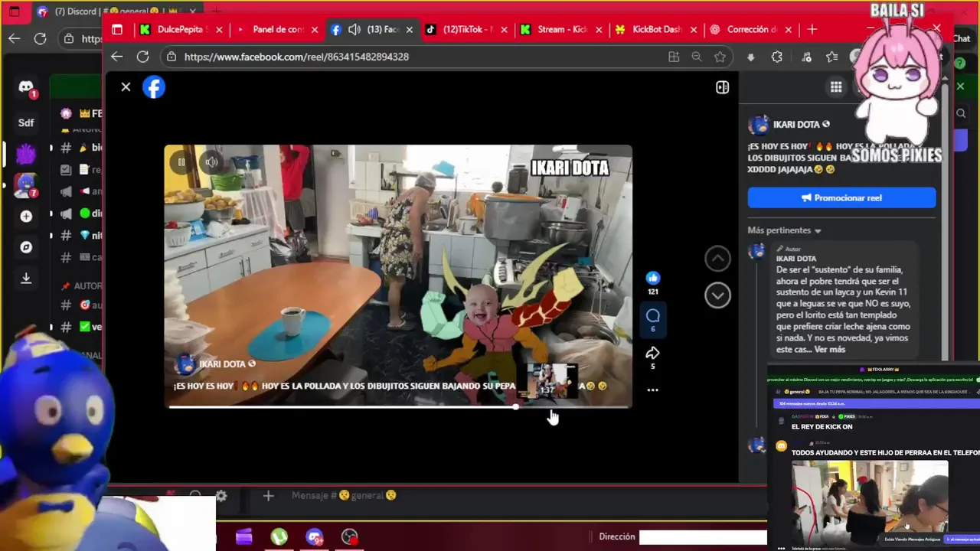Open the browser apps icon in the address bar
980x551 pixels.
[674, 57]
